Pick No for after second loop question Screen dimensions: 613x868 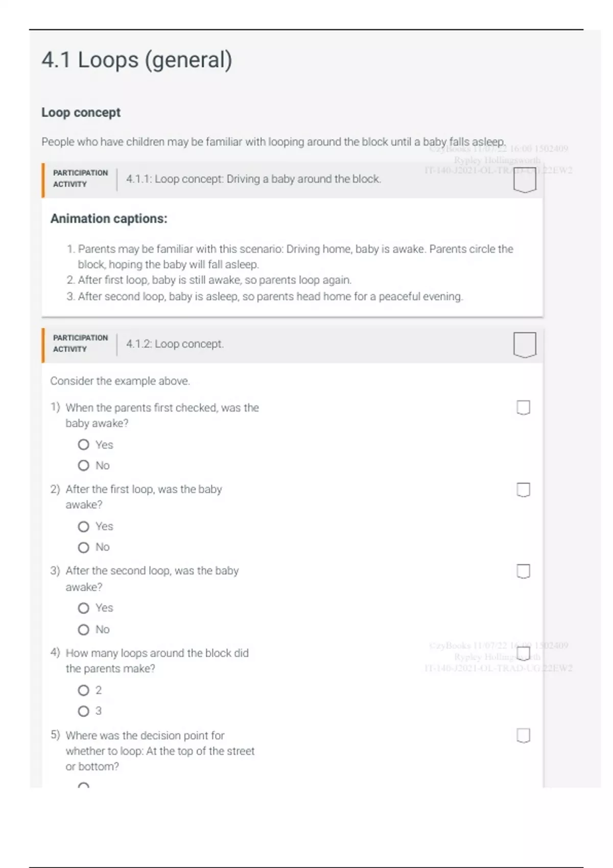click(x=84, y=630)
